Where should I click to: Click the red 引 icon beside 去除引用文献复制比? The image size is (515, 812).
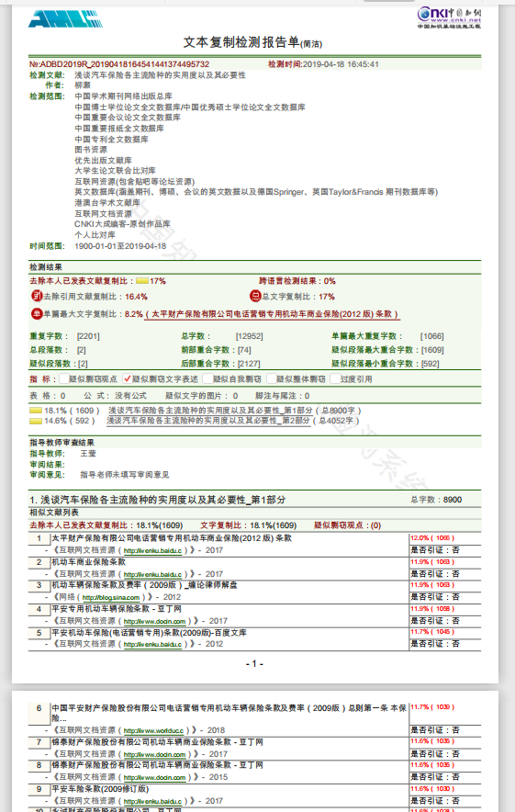[x=37, y=296]
